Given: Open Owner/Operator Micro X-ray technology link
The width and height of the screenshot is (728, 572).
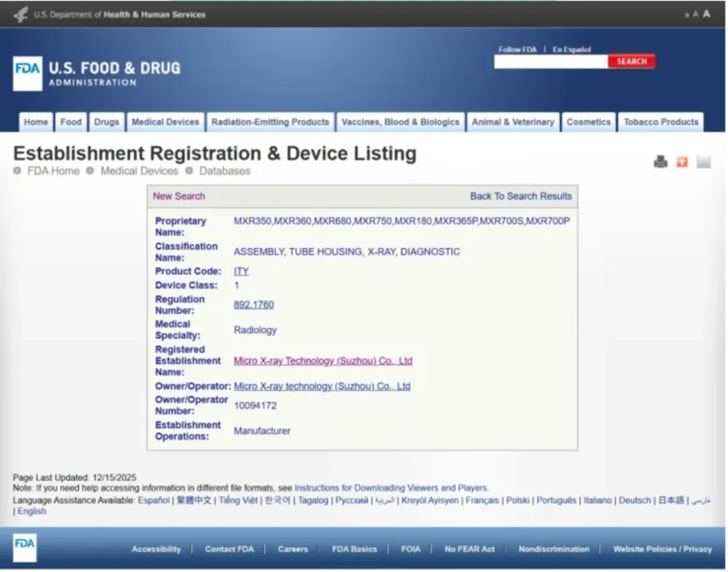Looking at the screenshot, I should tap(322, 386).
